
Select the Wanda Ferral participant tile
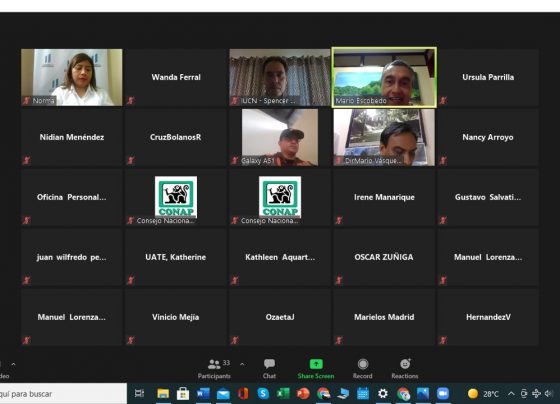(x=176, y=77)
